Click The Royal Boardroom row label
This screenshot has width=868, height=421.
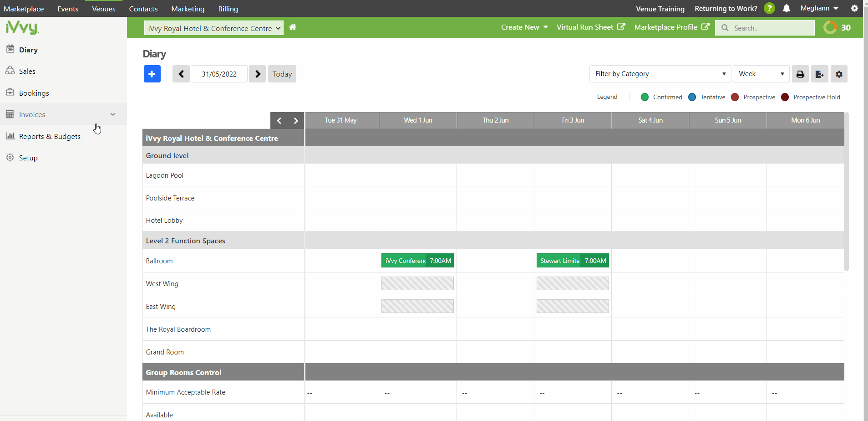[178, 329]
